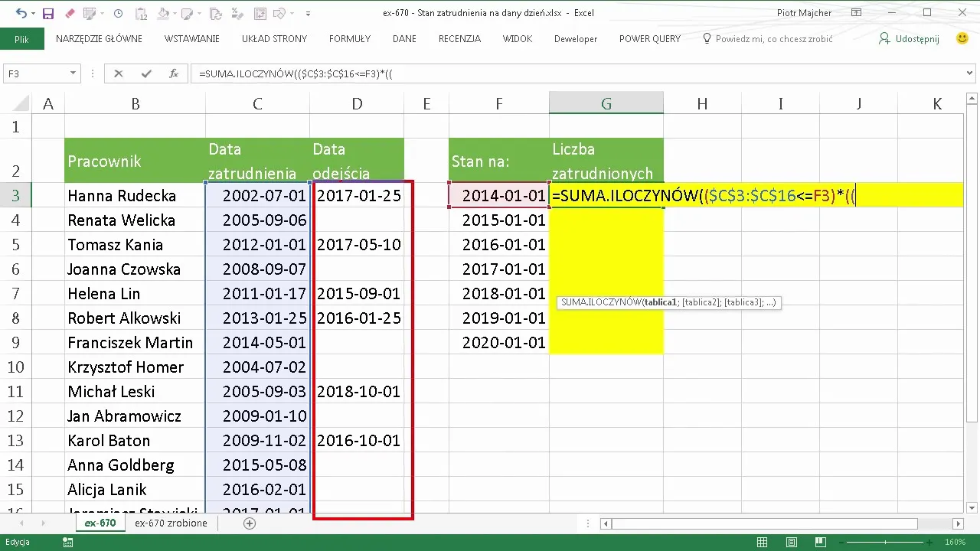The width and height of the screenshot is (980, 551).
Task: Select the cell with Hanna Rudecka
Action: coord(136,196)
